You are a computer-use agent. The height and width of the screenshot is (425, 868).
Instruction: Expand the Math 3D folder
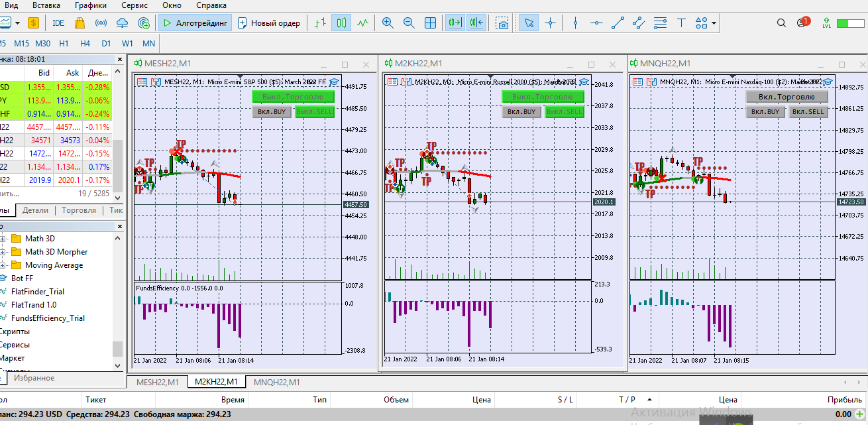point(3,239)
